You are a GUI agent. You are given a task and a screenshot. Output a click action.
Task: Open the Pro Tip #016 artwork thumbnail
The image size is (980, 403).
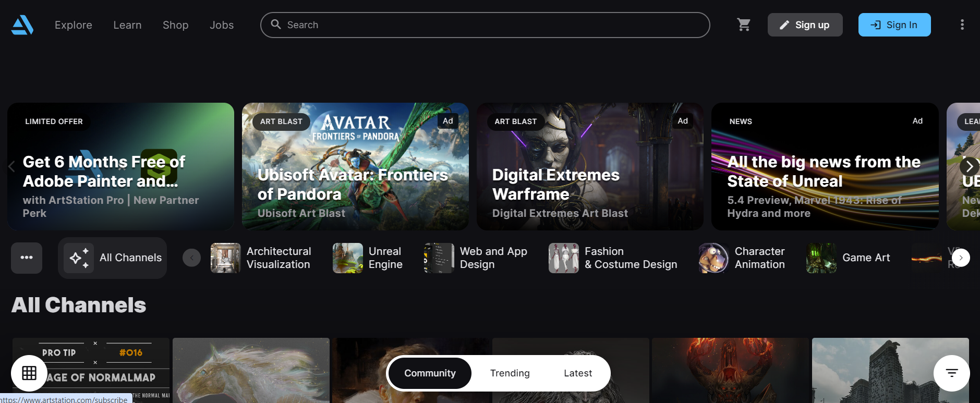pyautogui.click(x=91, y=370)
